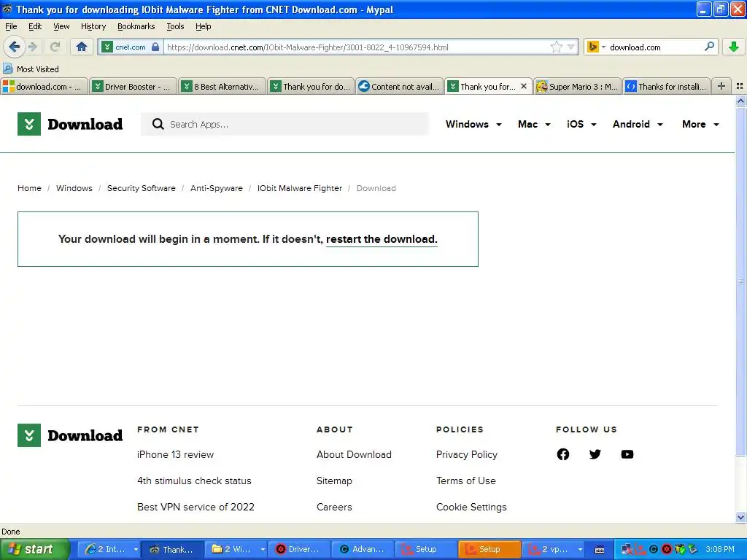Open the Windows Start menu
Screen dimensions: 747x560
pyautogui.click(x=34, y=549)
